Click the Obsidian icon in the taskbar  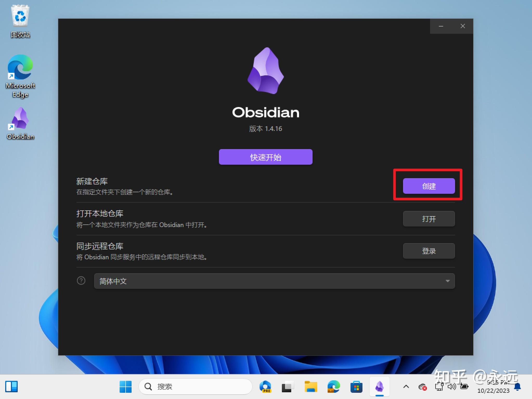click(380, 387)
